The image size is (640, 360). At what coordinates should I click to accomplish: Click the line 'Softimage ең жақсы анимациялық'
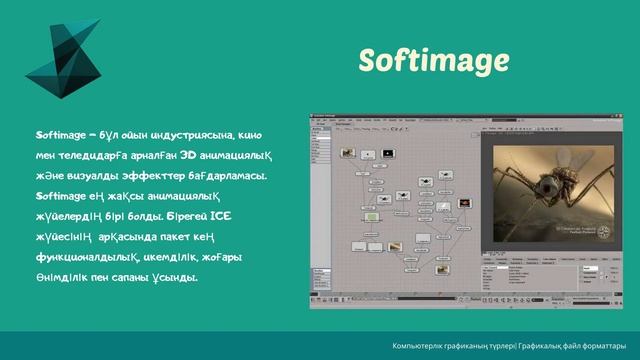(x=128, y=196)
